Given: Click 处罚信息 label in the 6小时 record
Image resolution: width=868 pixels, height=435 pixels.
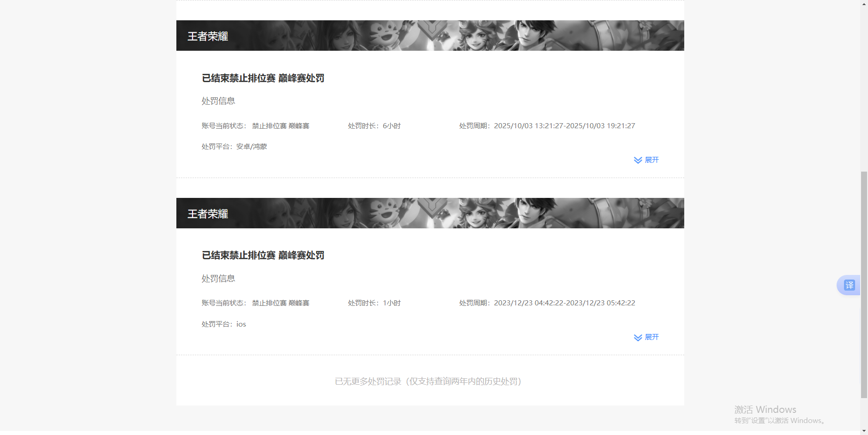Looking at the screenshot, I should click(x=218, y=101).
